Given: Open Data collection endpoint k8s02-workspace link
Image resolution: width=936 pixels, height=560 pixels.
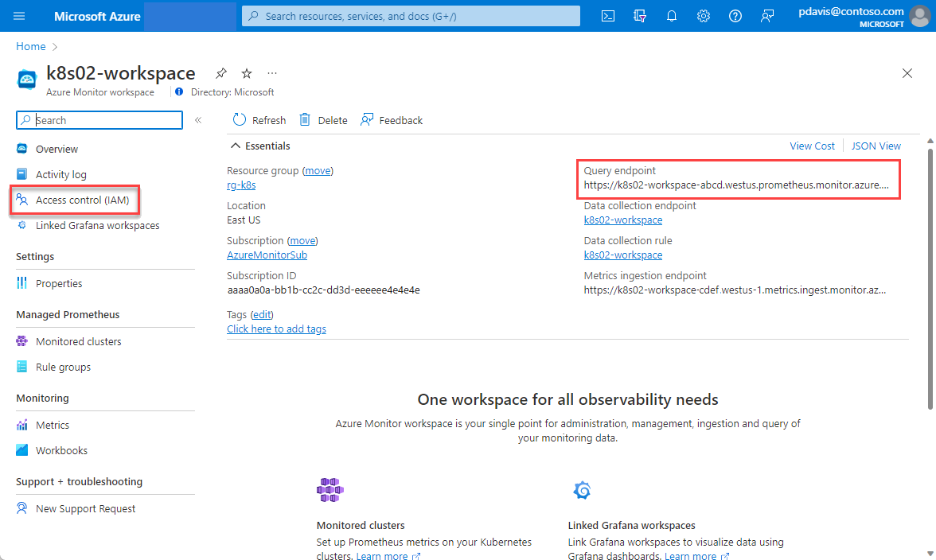Looking at the screenshot, I should pyautogui.click(x=622, y=220).
